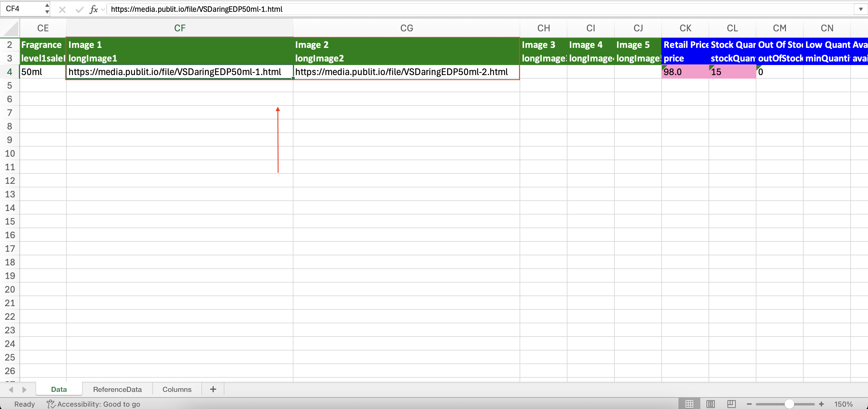Switch to the Columns sheet tab
Screen dimensions: 868x409
[x=177, y=389]
